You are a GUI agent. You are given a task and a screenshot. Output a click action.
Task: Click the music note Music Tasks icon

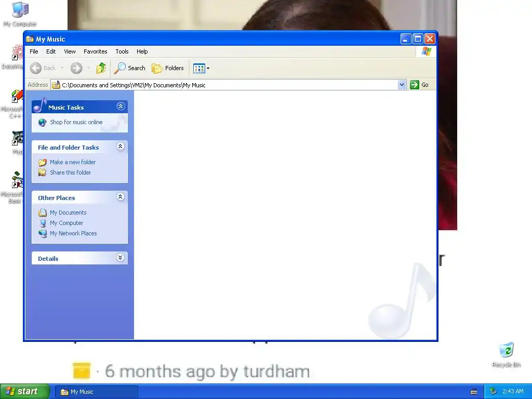[x=39, y=105]
